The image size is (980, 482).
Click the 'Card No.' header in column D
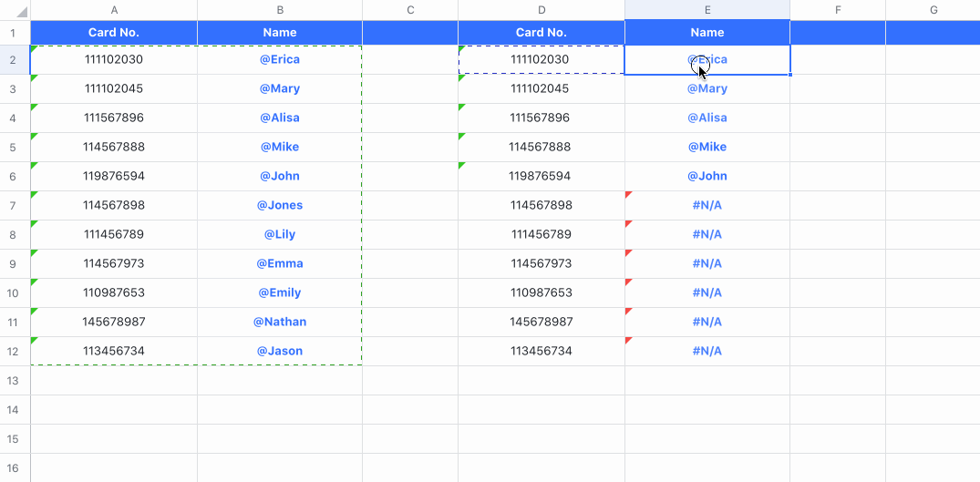(542, 33)
